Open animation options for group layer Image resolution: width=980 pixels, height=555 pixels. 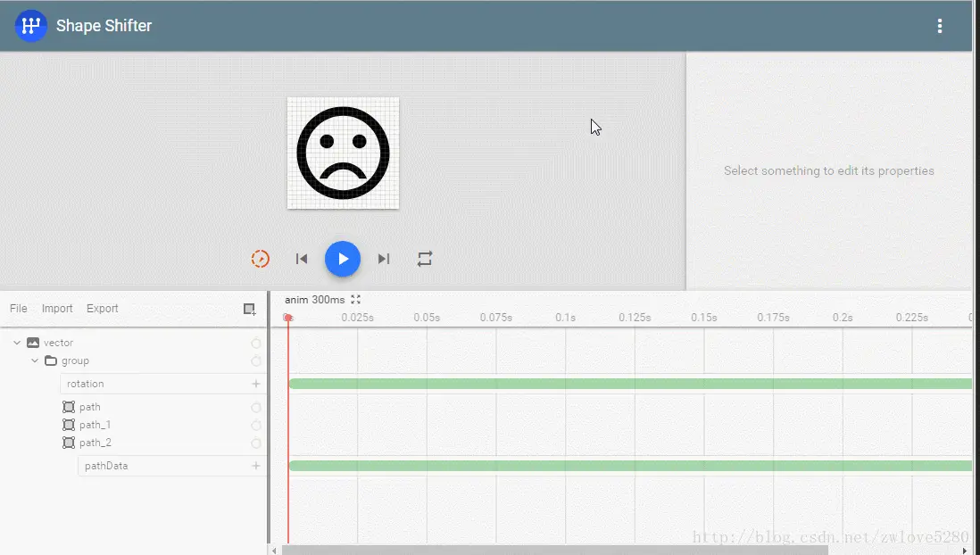(x=255, y=361)
